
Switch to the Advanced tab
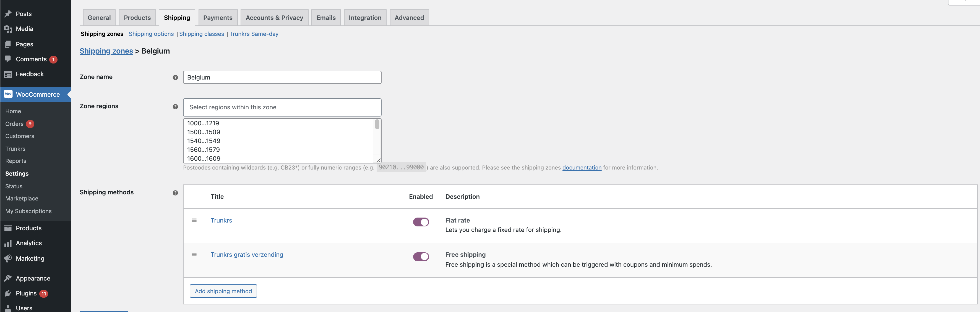click(x=409, y=17)
